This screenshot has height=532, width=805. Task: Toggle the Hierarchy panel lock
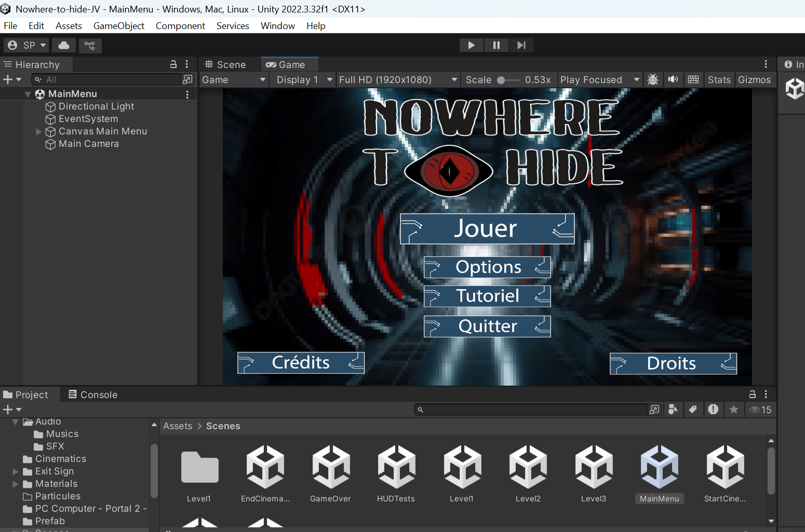(173, 64)
